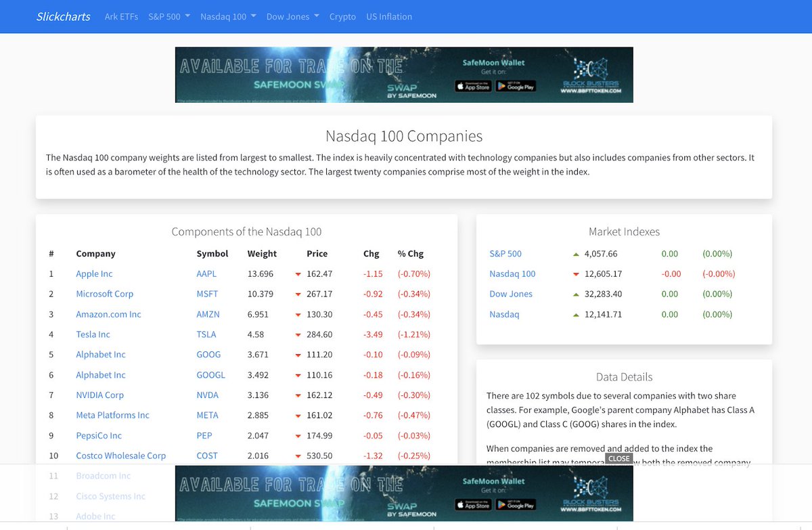Click the Data Details heading
Screen dimensions: 812x530
[624, 377]
